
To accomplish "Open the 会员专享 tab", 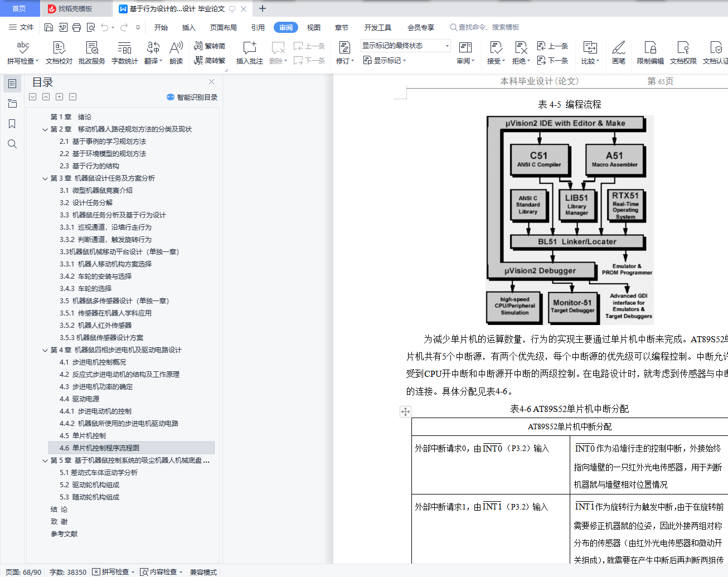I will (421, 27).
